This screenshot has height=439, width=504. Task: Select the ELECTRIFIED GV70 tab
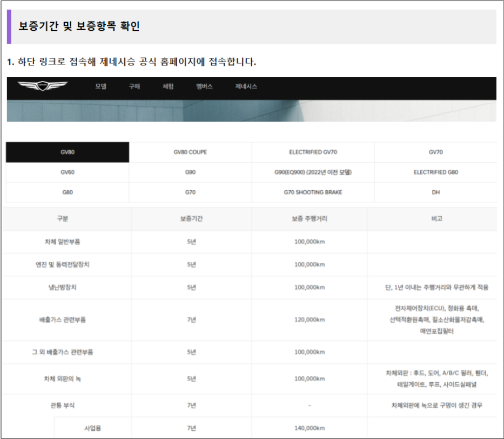pyautogui.click(x=313, y=152)
